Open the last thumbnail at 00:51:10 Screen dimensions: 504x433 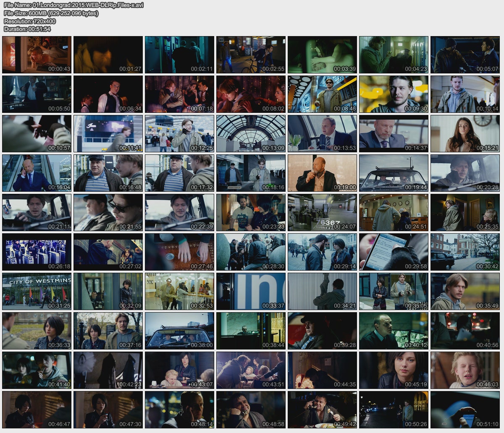465,410
